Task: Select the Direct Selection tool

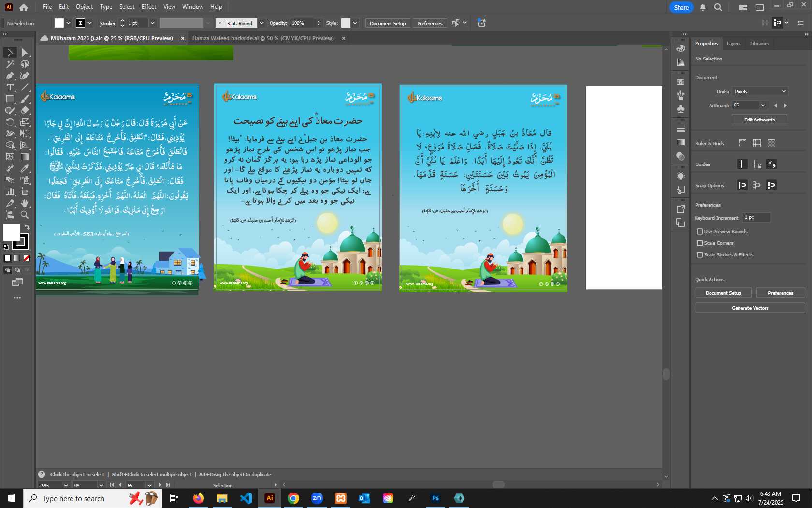Action: pyautogui.click(x=25, y=52)
